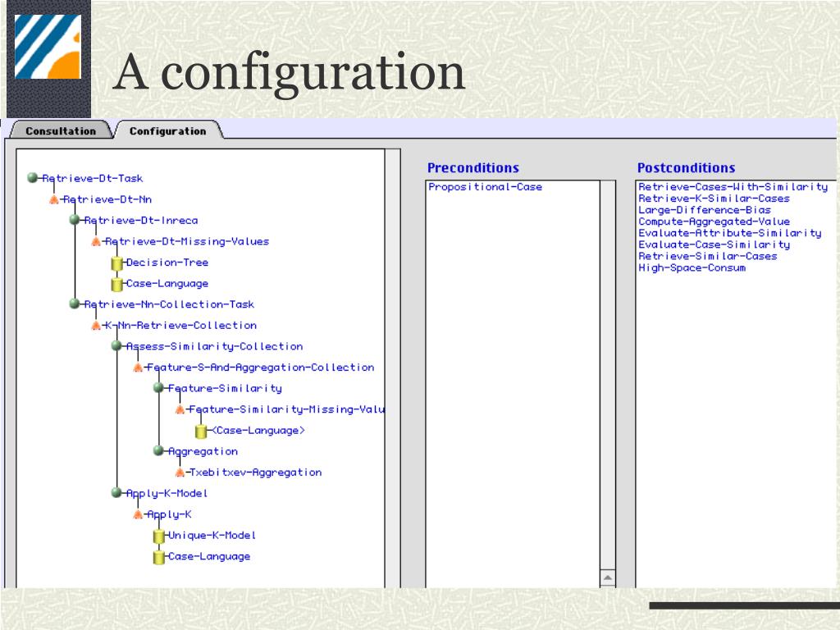This screenshot has width=840, height=630.
Task: Click the Preconditions list vertical scrollbar track
Action: tap(608, 375)
